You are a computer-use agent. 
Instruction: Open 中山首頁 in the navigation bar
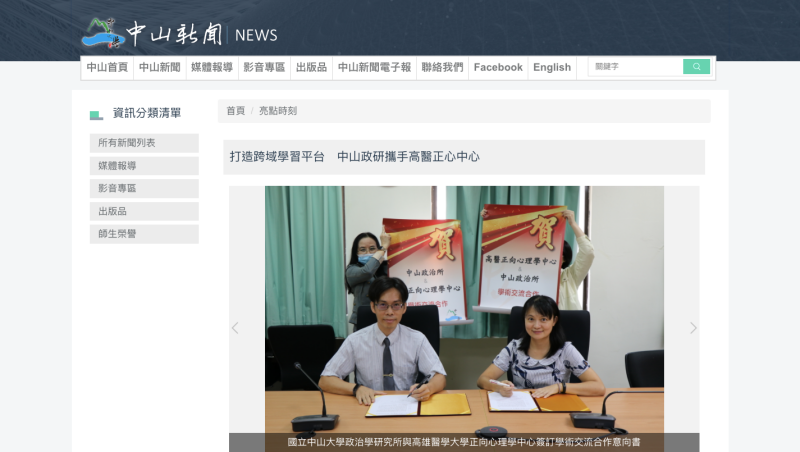click(x=107, y=68)
